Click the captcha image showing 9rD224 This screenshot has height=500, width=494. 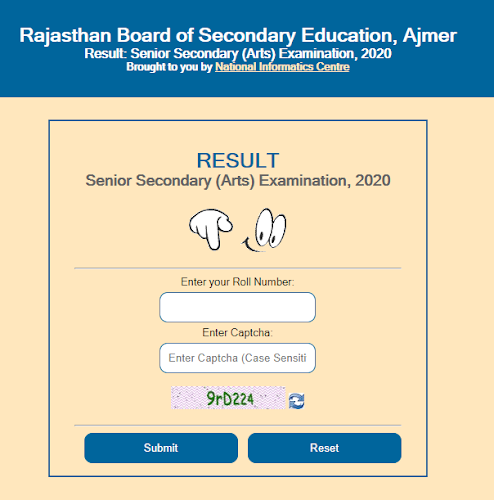[x=228, y=398]
